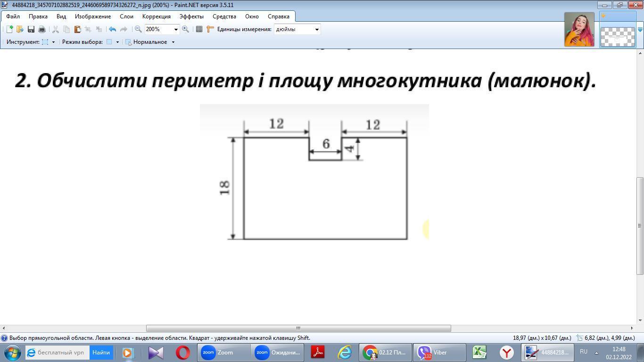Open Opera browser from taskbar

click(183, 353)
